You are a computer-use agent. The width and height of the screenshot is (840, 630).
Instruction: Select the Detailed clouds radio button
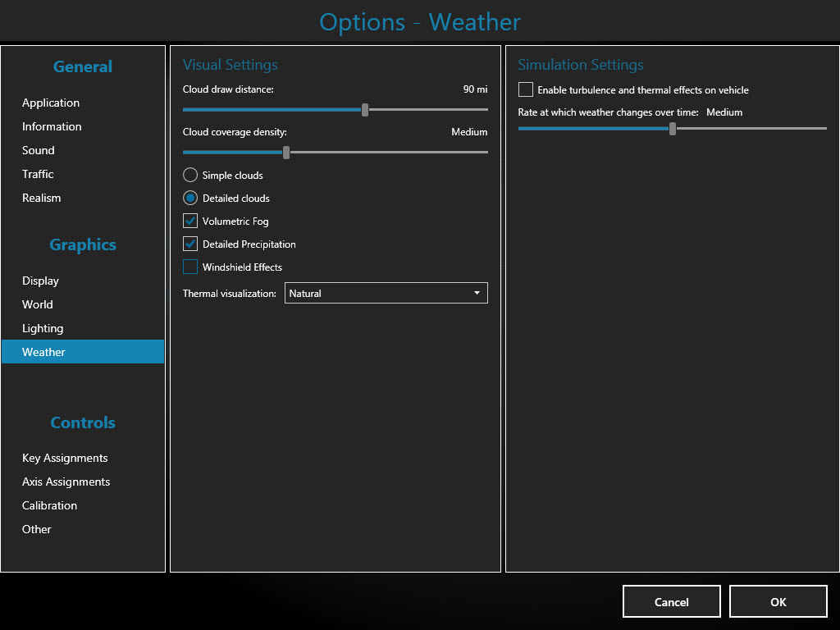tap(190, 199)
